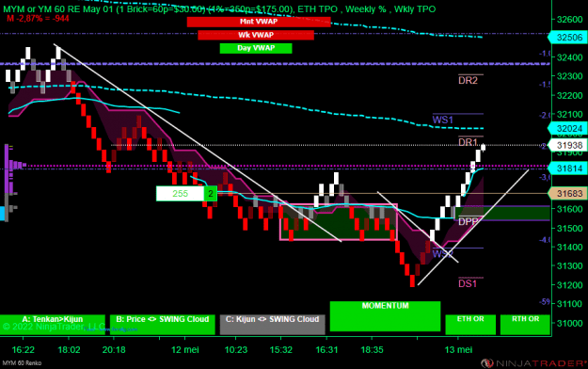588x369 pixels.
Task: Click the 18:02 time axis label
Action: (x=69, y=350)
